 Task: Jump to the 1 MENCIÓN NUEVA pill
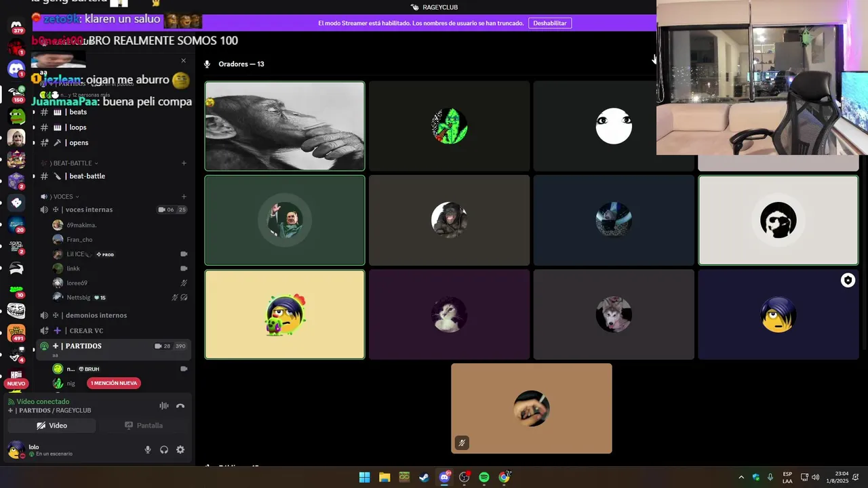tap(114, 384)
